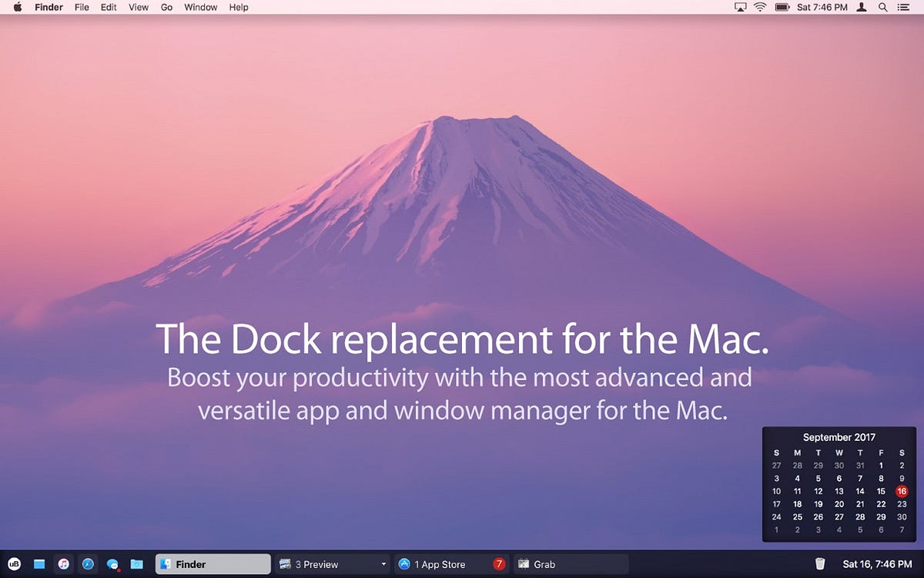Open Spotlight search in the menu bar
This screenshot has width=924, height=578.
click(882, 7)
